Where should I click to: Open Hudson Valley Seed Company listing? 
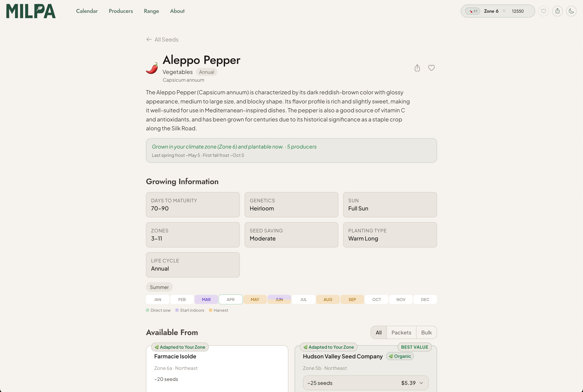click(343, 356)
